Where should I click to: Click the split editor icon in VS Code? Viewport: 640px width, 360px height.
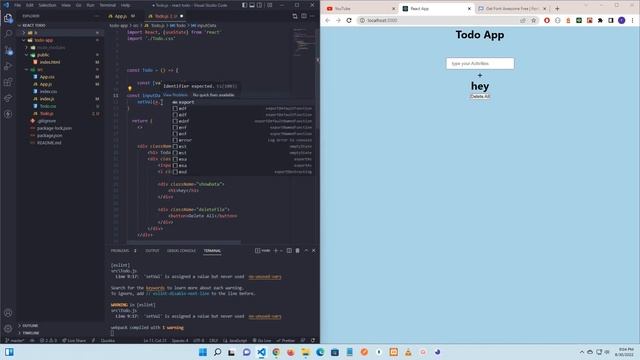[304, 16]
